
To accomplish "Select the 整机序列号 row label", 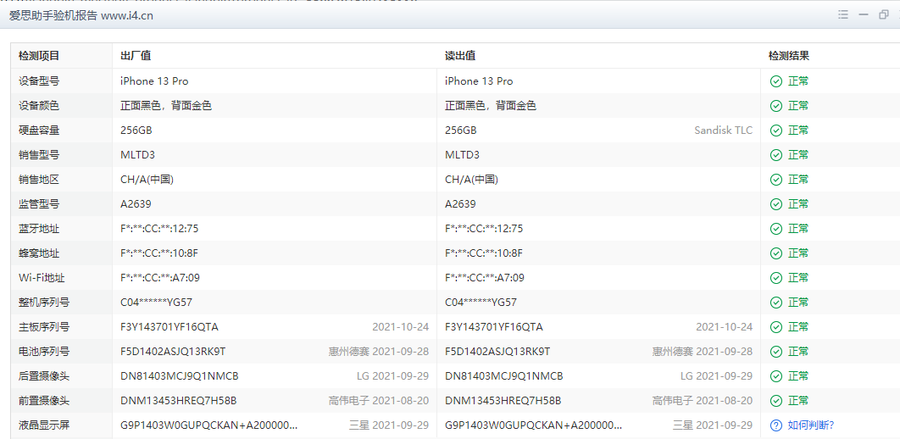I will coord(45,302).
